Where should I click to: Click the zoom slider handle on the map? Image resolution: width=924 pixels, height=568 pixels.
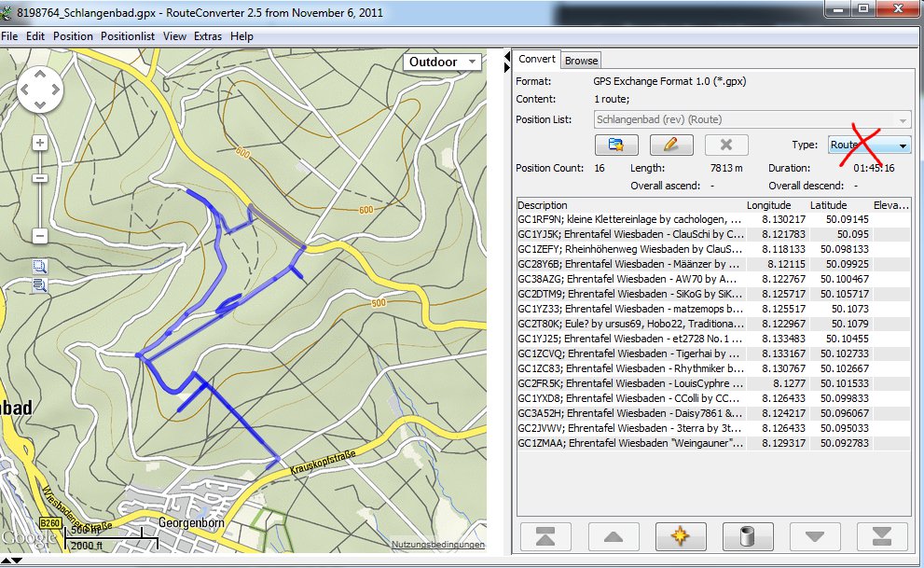39,178
